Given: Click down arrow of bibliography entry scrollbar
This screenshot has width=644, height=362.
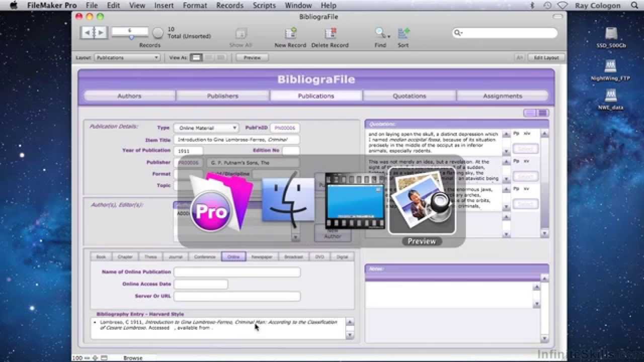Looking at the screenshot, I should pos(350,334).
